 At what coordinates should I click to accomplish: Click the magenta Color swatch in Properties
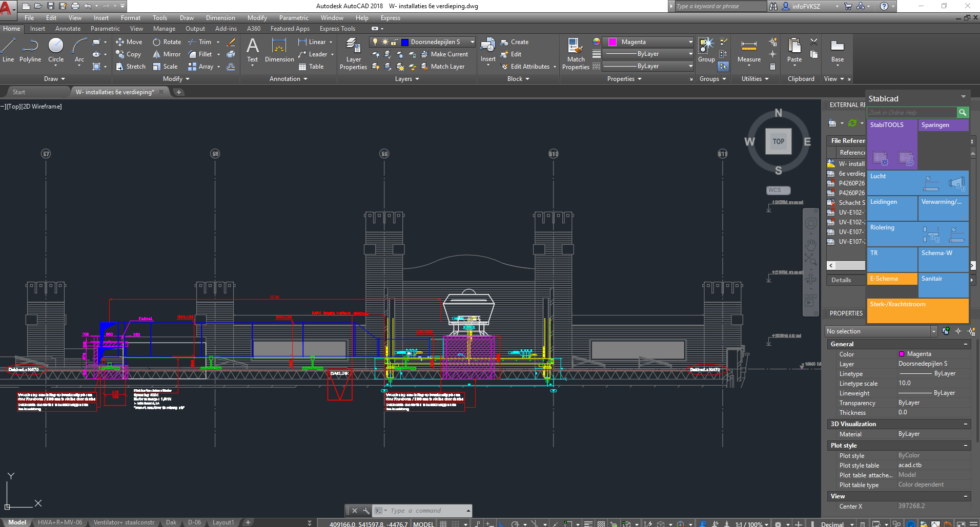[902, 354]
